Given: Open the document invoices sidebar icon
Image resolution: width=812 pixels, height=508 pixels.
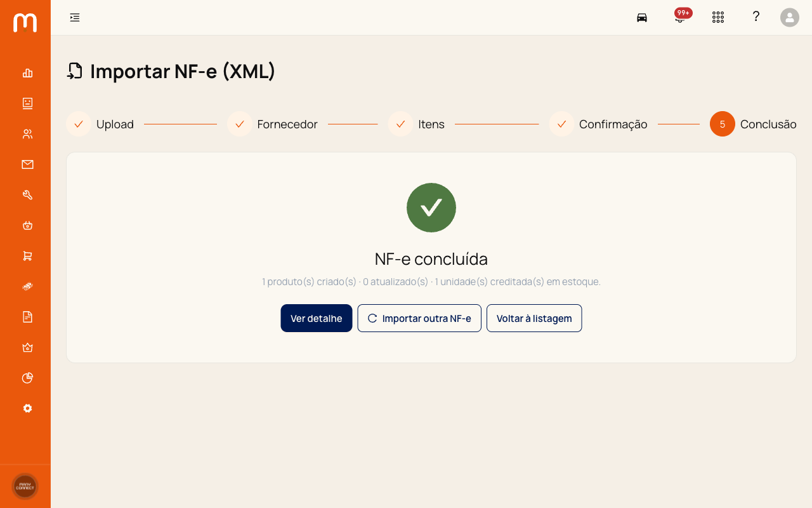Looking at the screenshot, I should tap(27, 317).
